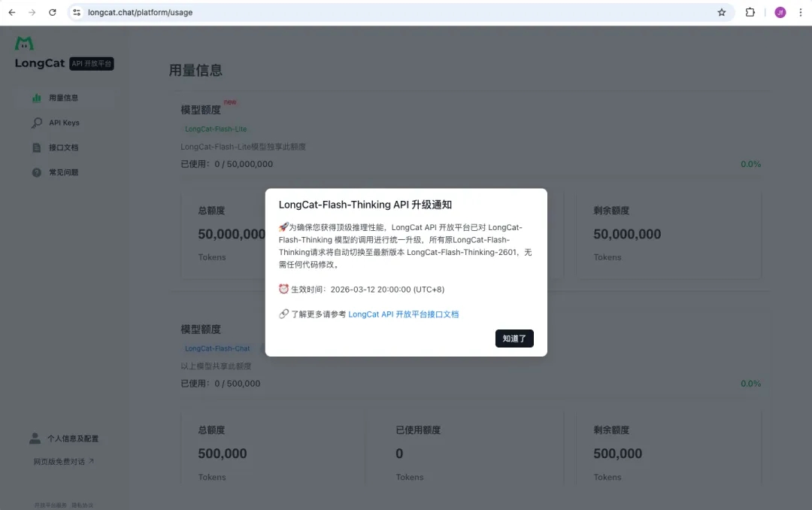This screenshot has height=510, width=812.
Task: Dismiss the upgrade notice with 知道了 button
Action: 514,338
